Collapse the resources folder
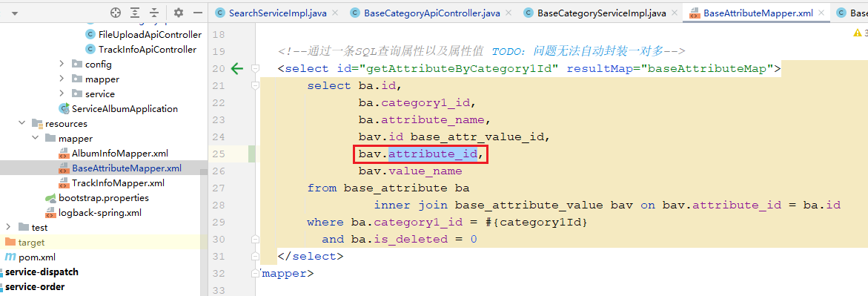The image size is (868, 296). point(22,123)
